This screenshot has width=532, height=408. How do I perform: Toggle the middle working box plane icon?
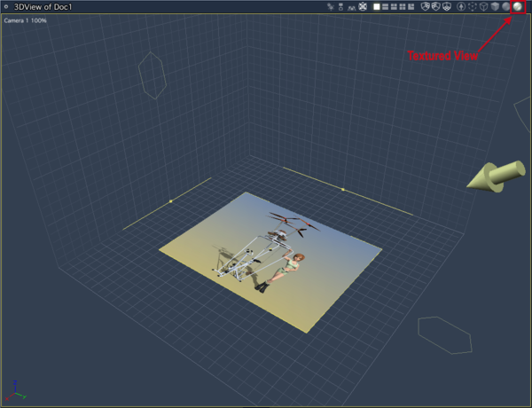[x=436, y=6]
